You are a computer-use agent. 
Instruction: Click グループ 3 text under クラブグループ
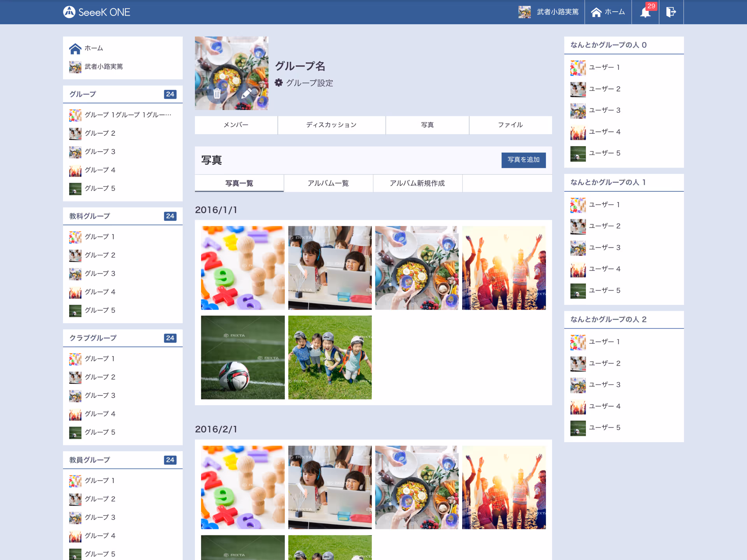100,395
